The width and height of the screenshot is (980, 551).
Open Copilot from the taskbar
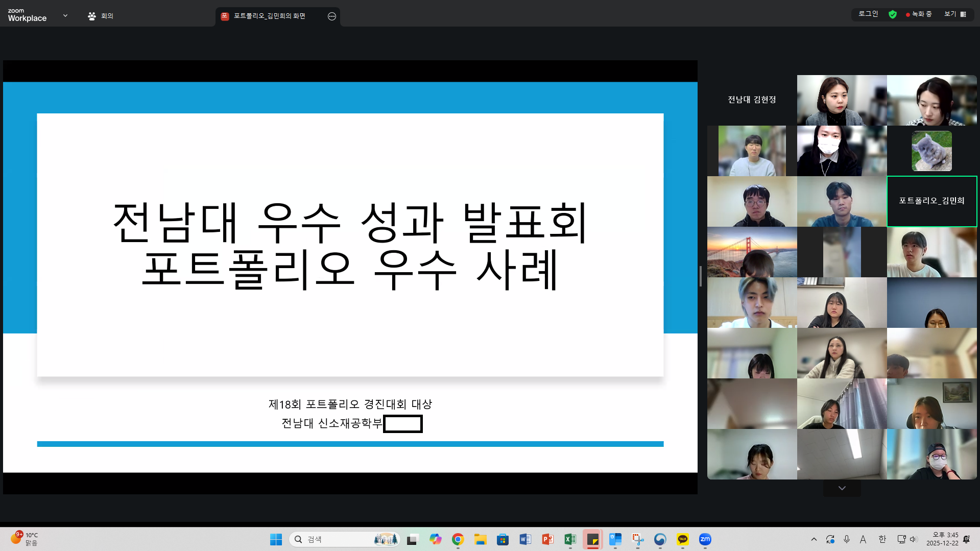coord(435,540)
